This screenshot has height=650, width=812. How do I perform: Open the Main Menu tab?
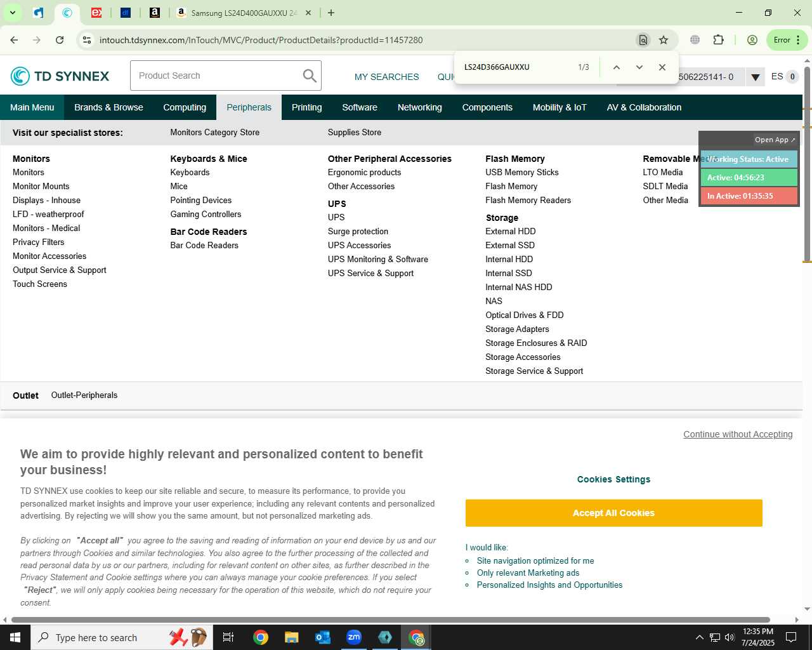32,107
